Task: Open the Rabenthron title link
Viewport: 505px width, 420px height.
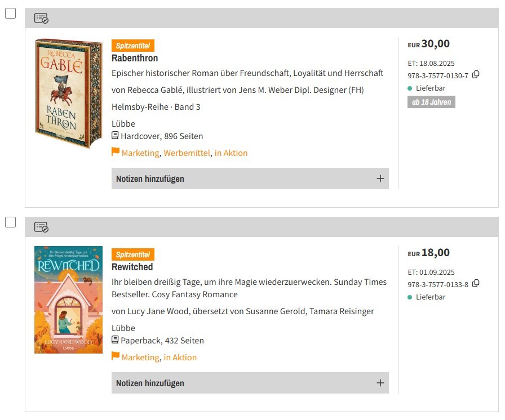Action: [135, 58]
